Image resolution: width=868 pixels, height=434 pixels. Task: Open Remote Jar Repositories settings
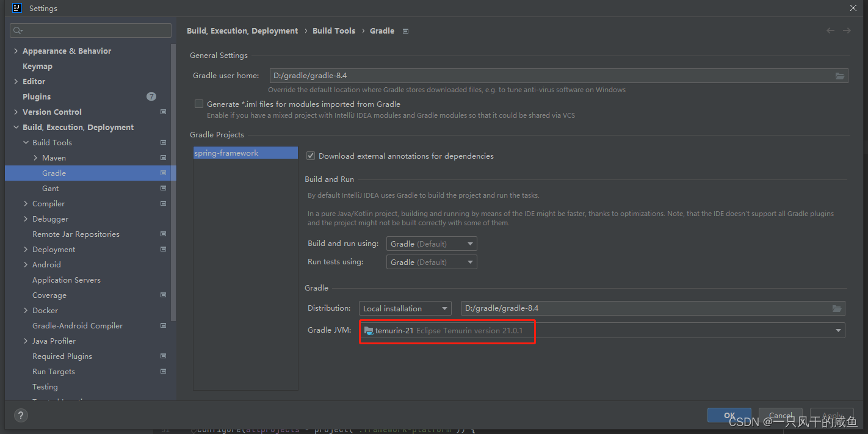click(x=76, y=234)
